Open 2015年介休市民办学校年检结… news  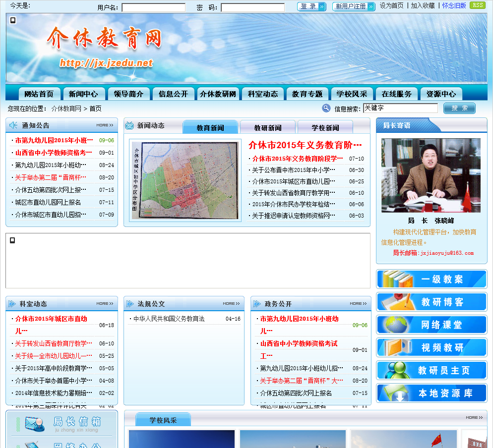293,205
